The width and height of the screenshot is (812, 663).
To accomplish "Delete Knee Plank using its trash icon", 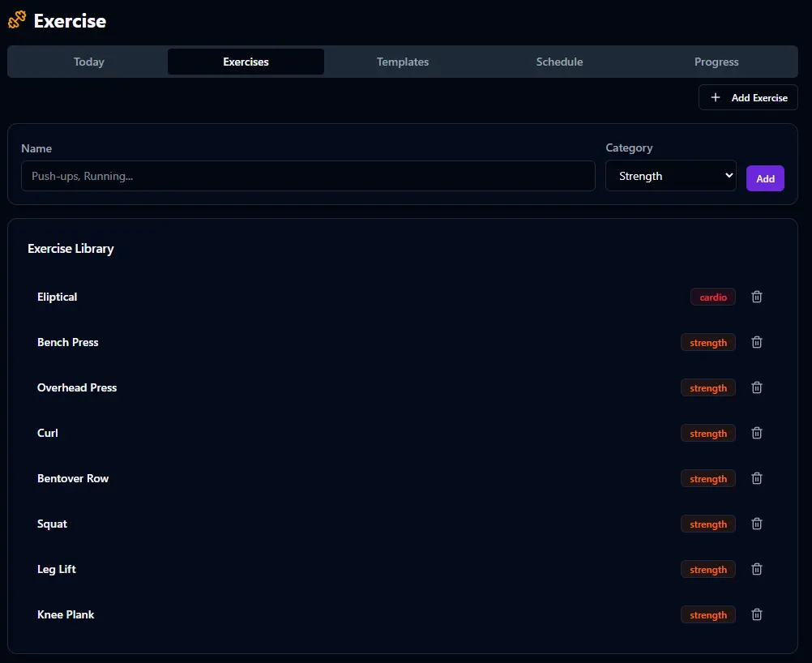I will pyautogui.click(x=756, y=614).
